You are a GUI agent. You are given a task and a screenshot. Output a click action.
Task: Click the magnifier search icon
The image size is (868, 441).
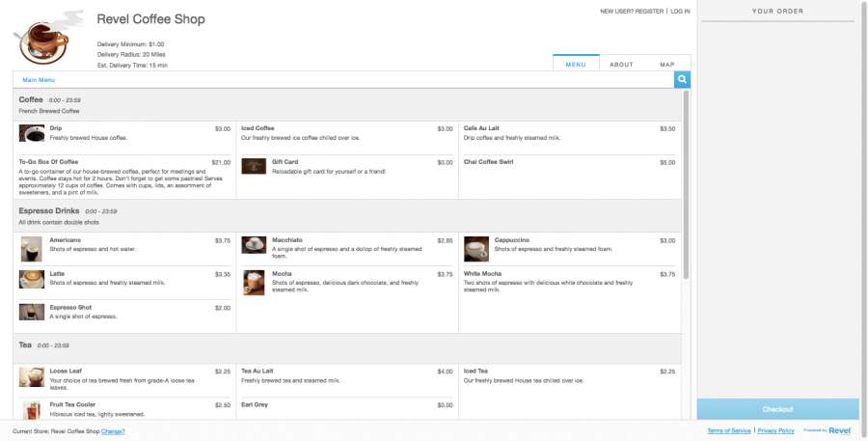point(682,80)
